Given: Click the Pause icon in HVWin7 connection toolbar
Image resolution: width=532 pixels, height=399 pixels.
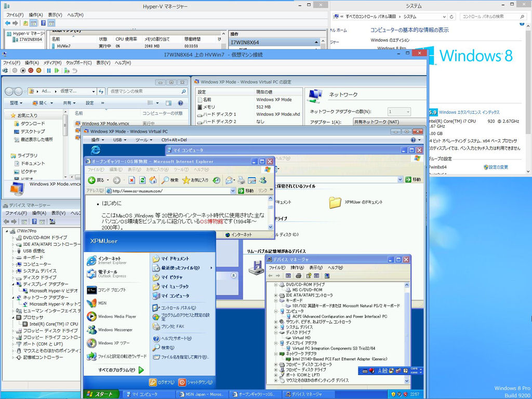Looking at the screenshot, I should tap(48, 71).
